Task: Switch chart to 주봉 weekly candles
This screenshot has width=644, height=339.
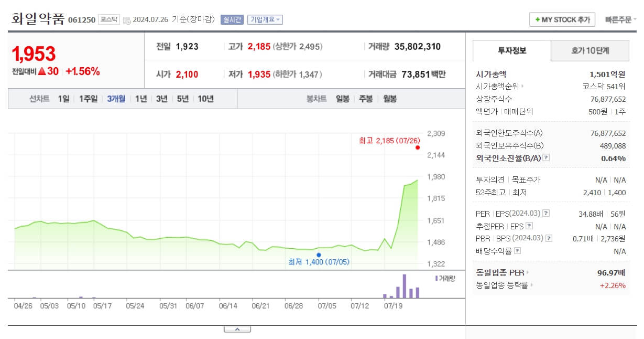Action: 365,99
